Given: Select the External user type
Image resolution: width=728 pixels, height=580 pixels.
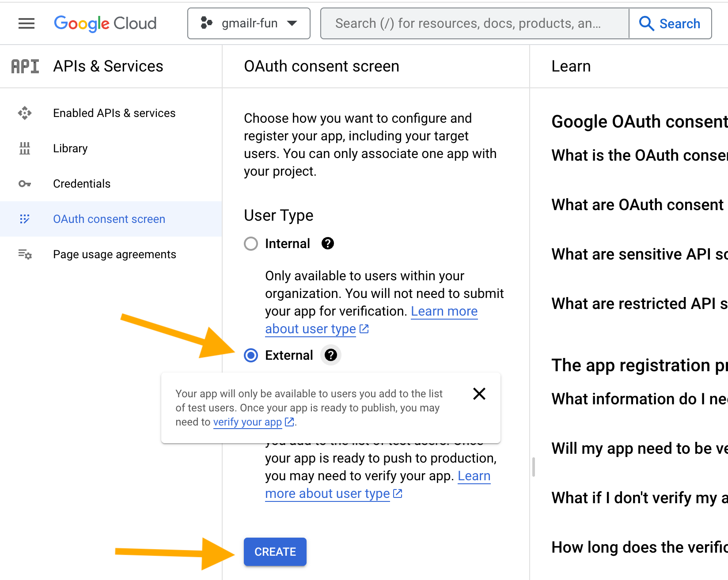Looking at the screenshot, I should point(250,355).
